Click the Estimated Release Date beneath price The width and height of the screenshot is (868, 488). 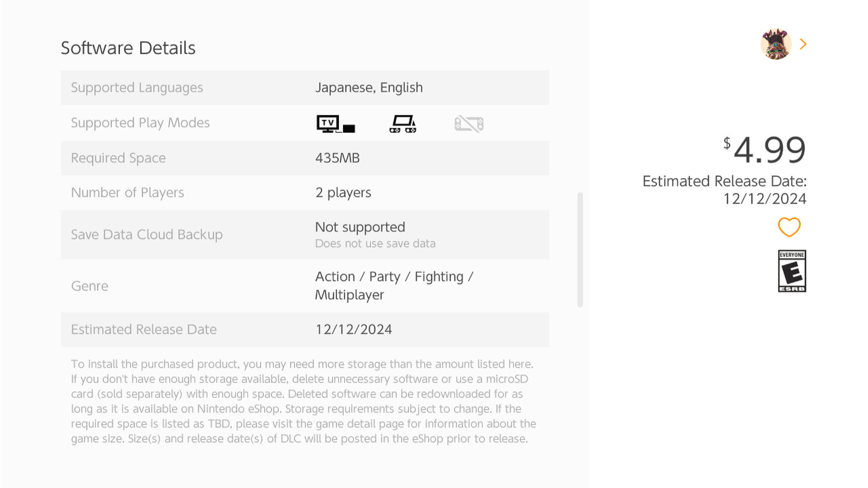click(x=725, y=190)
